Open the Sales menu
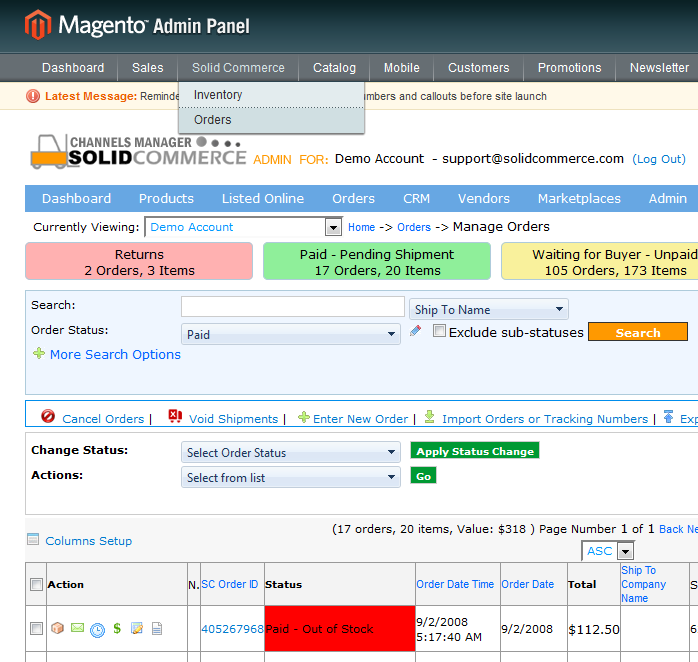 147,68
